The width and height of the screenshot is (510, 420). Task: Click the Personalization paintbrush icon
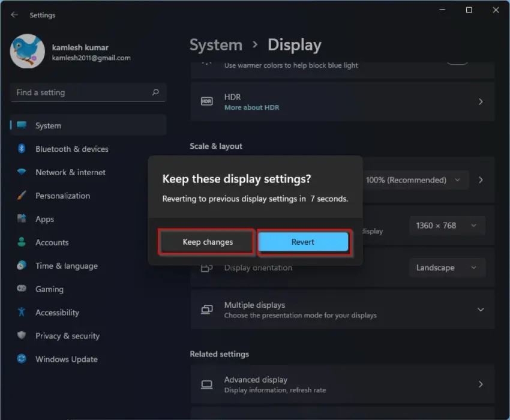pos(22,196)
